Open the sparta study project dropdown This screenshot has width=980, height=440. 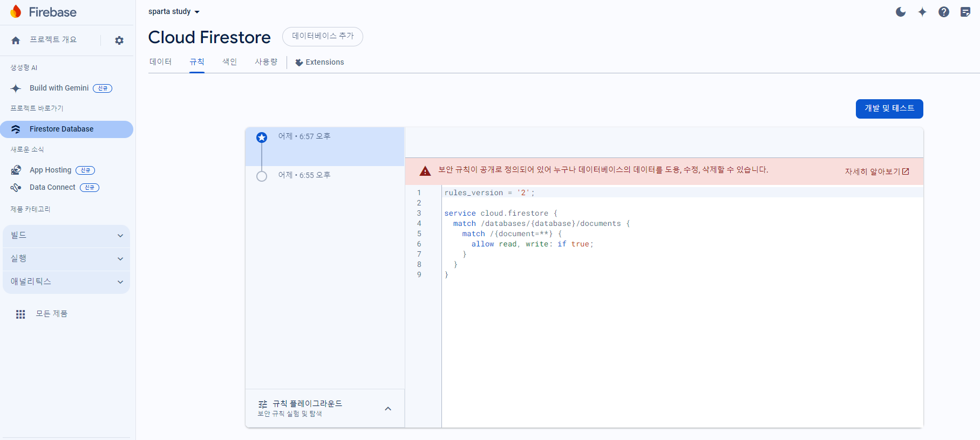coord(174,11)
